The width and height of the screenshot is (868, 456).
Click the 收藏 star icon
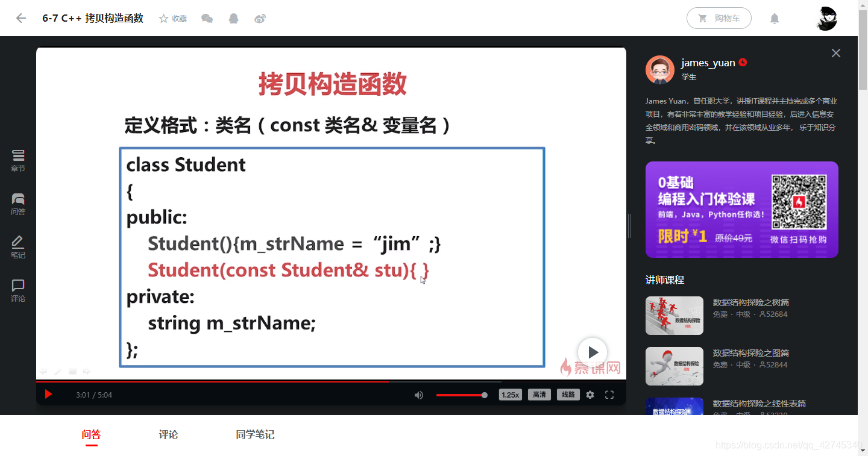163,19
